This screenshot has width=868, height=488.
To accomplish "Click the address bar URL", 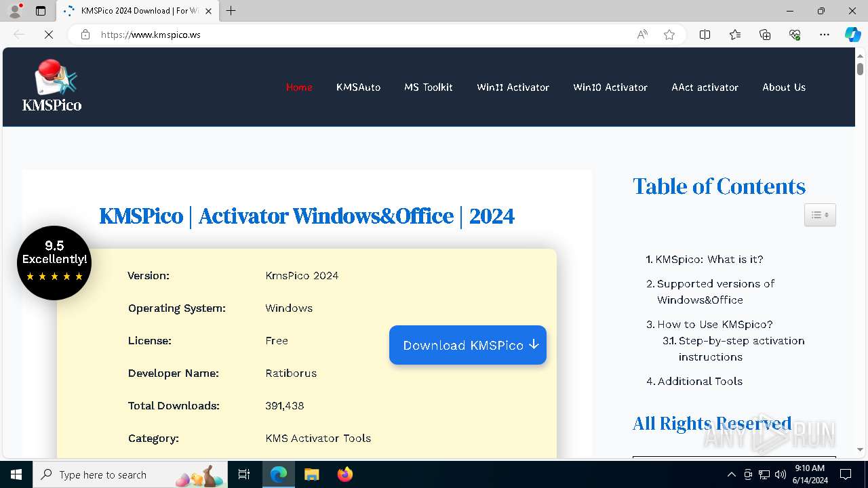I will click(151, 35).
